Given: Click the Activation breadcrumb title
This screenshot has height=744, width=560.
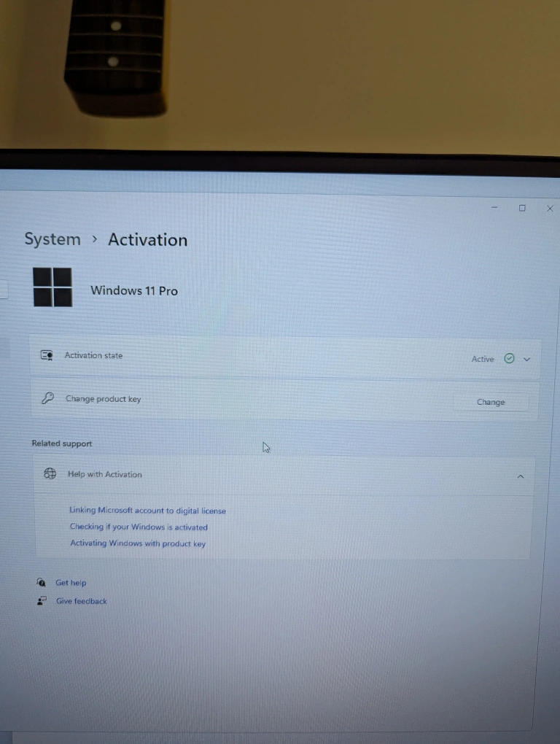Looking at the screenshot, I should [147, 240].
